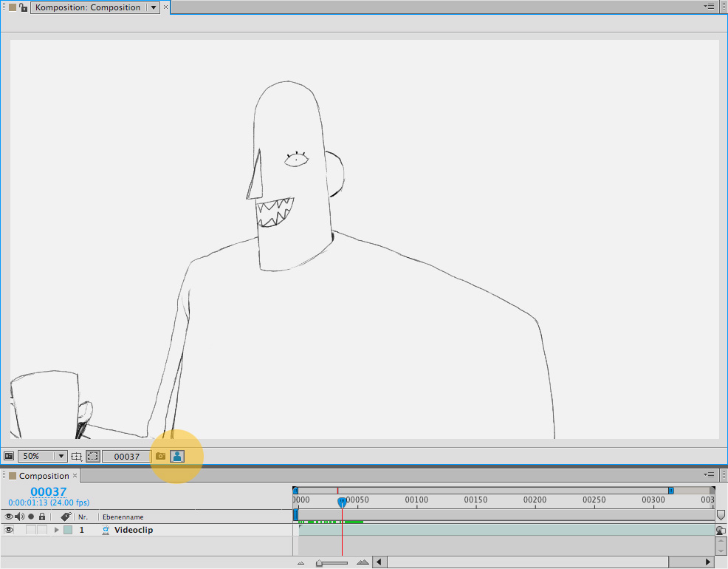
Task: Toggle mask and shape path visibility
Action: pyautogui.click(x=93, y=457)
